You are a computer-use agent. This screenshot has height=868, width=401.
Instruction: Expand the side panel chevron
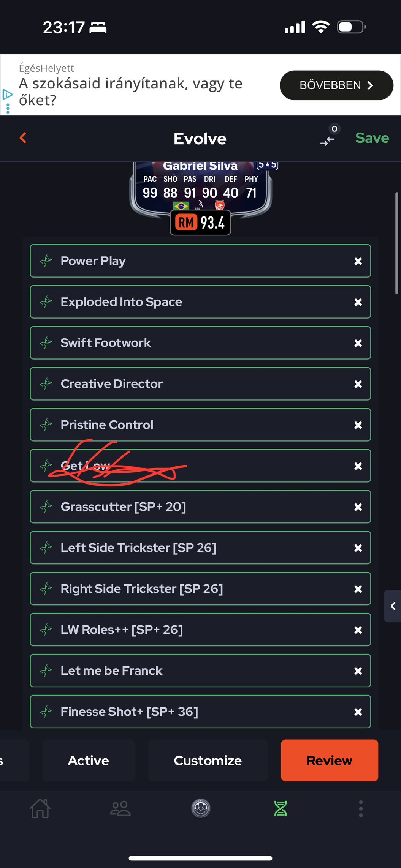393,606
